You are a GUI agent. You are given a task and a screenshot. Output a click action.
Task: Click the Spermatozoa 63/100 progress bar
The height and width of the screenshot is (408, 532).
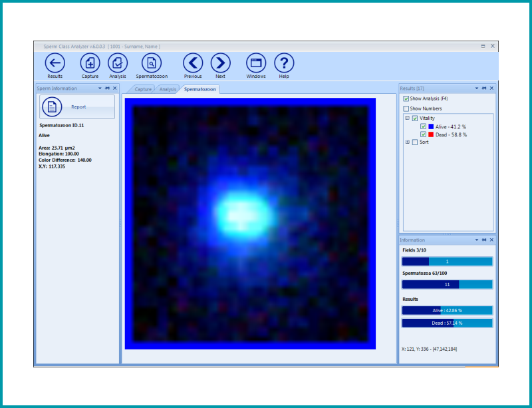point(447,284)
